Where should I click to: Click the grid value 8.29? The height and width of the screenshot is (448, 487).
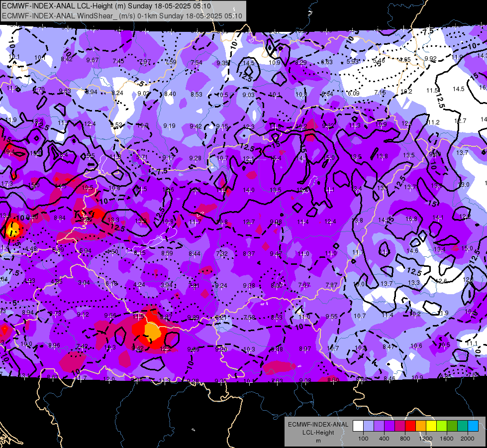300,63
